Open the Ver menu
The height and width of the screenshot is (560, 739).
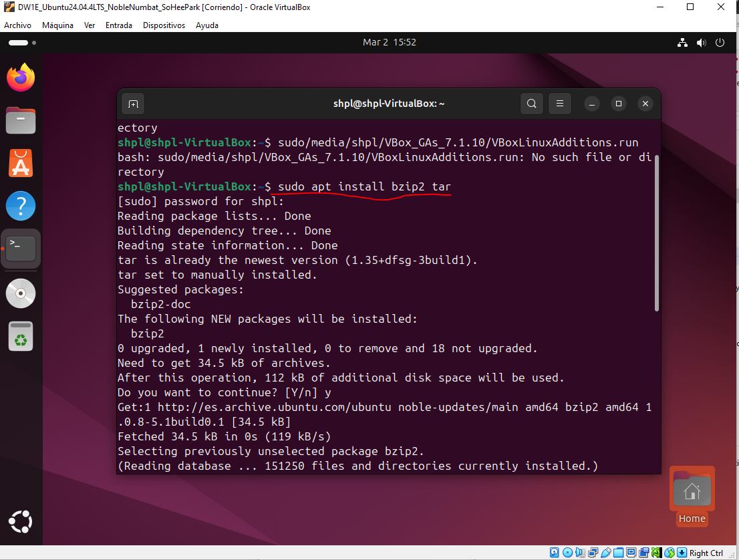(90, 25)
